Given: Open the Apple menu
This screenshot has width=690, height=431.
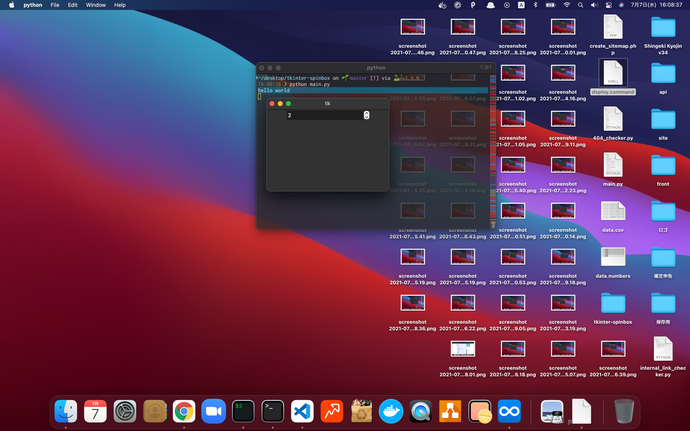Looking at the screenshot, I should click(x=11, y=5).
